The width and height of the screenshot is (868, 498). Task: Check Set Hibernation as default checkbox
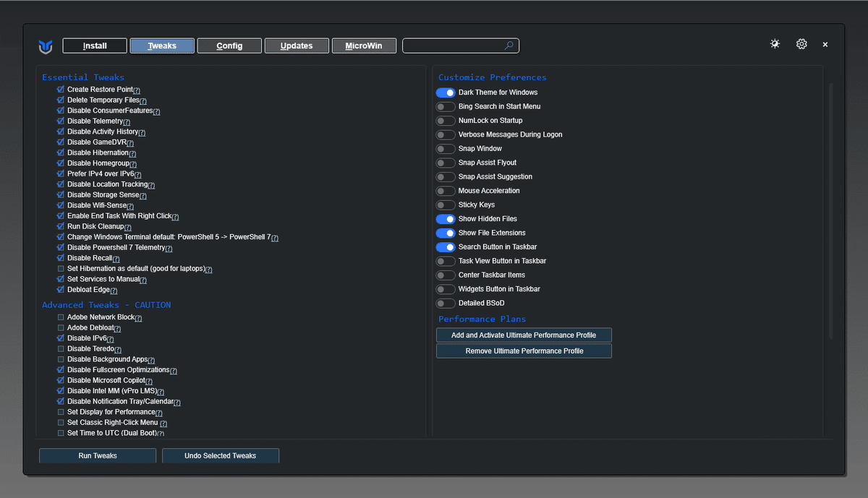(61, 269)
